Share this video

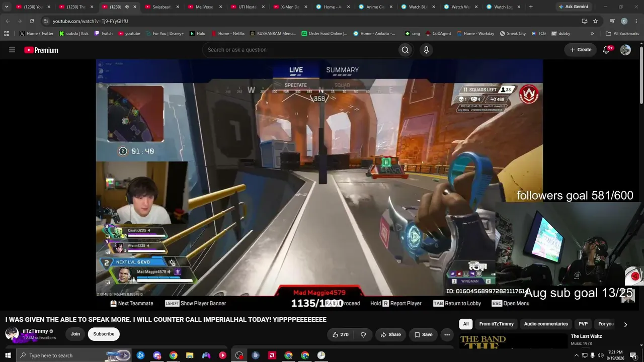(391, 334)
